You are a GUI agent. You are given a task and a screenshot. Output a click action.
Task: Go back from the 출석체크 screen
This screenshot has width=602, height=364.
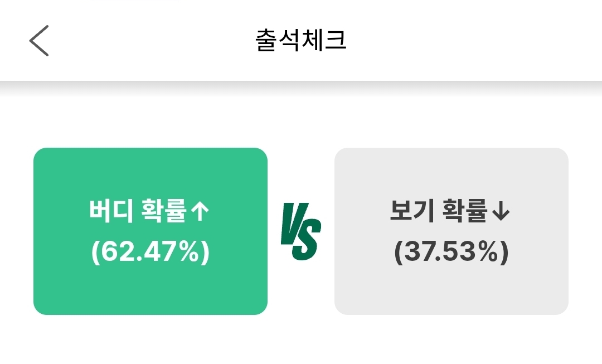(x=39, y=41)
